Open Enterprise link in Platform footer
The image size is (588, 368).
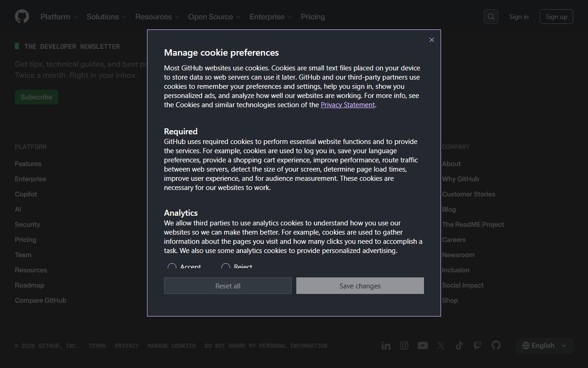[x=30, y=179]
